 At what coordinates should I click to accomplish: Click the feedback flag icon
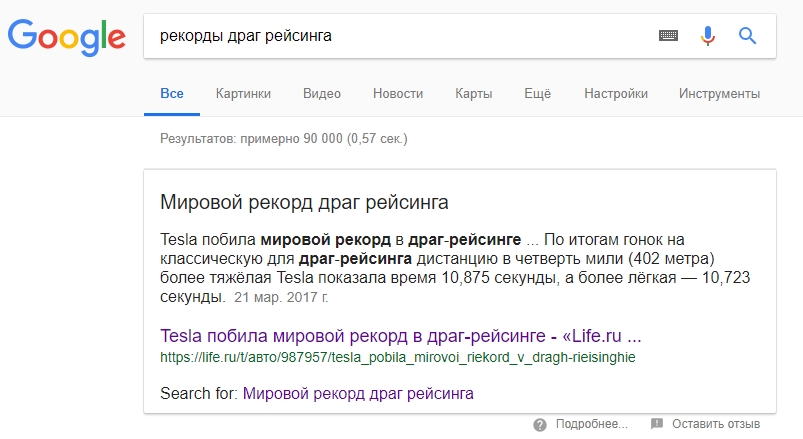[x=657, y=424]
